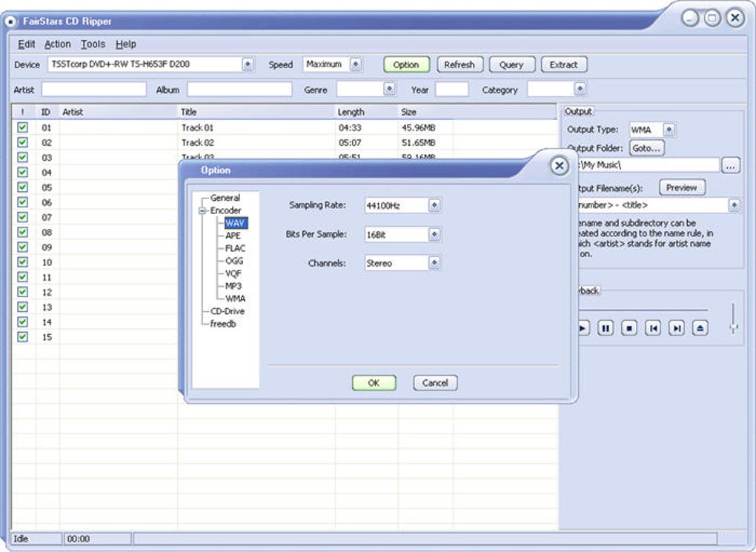
Task: Eject the CD with eject button
Action: (x=700, y=328)
